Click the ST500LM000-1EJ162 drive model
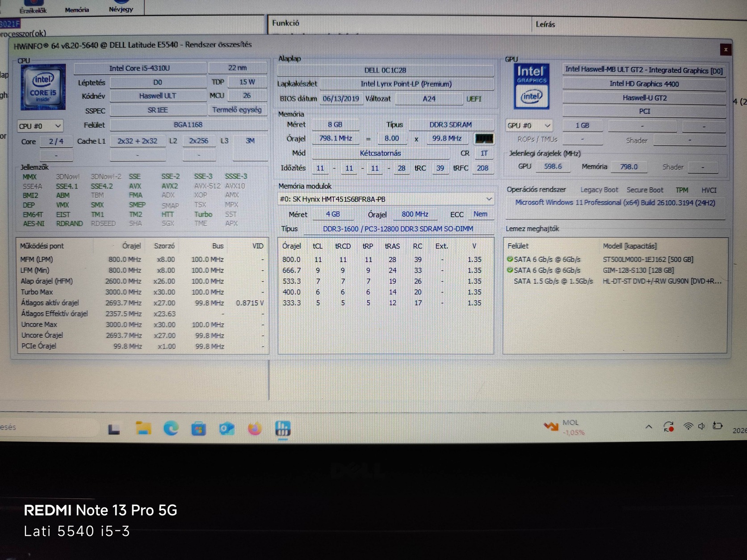This screenshot has height=560, width=747. [x=648, y=259]
